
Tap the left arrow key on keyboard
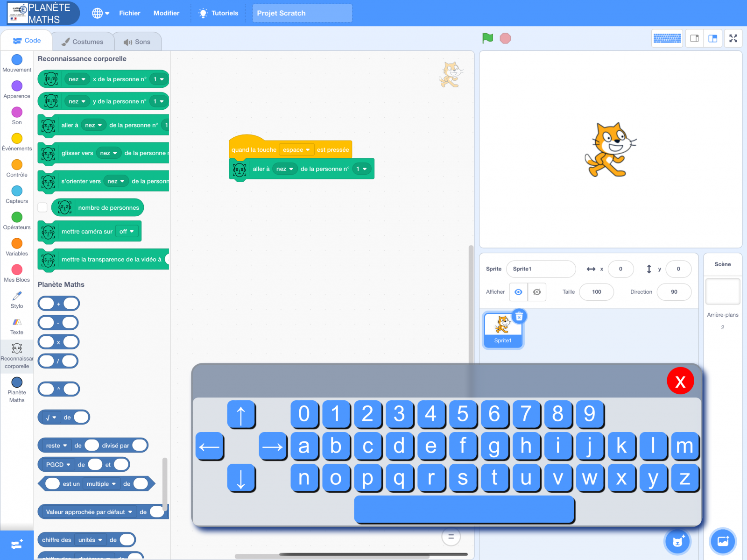click(x=210, y=446)
